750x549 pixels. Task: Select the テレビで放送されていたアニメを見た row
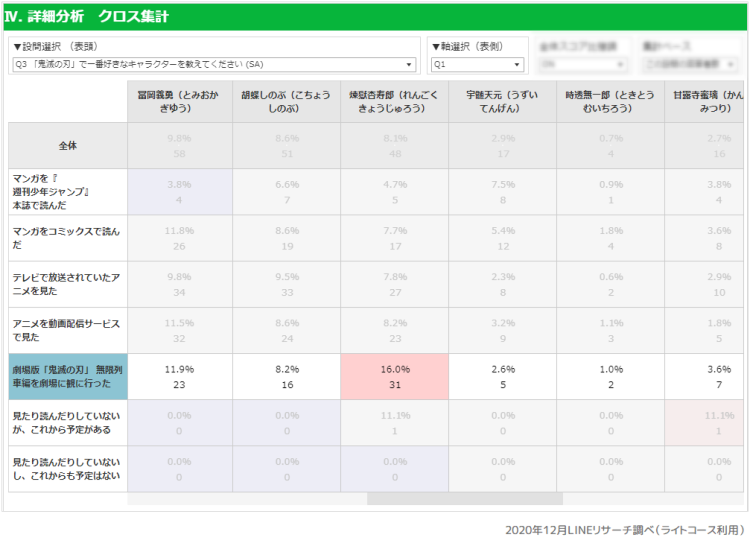click(68, 284)
